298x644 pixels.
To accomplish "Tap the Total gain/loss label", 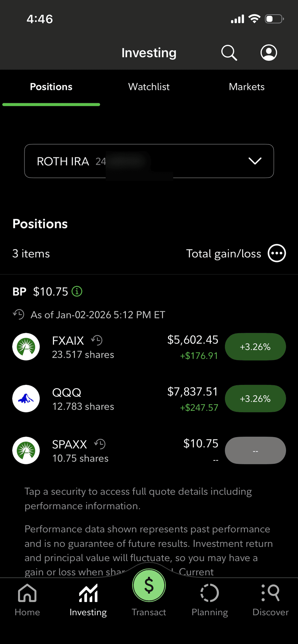I will tap(223, 254).
